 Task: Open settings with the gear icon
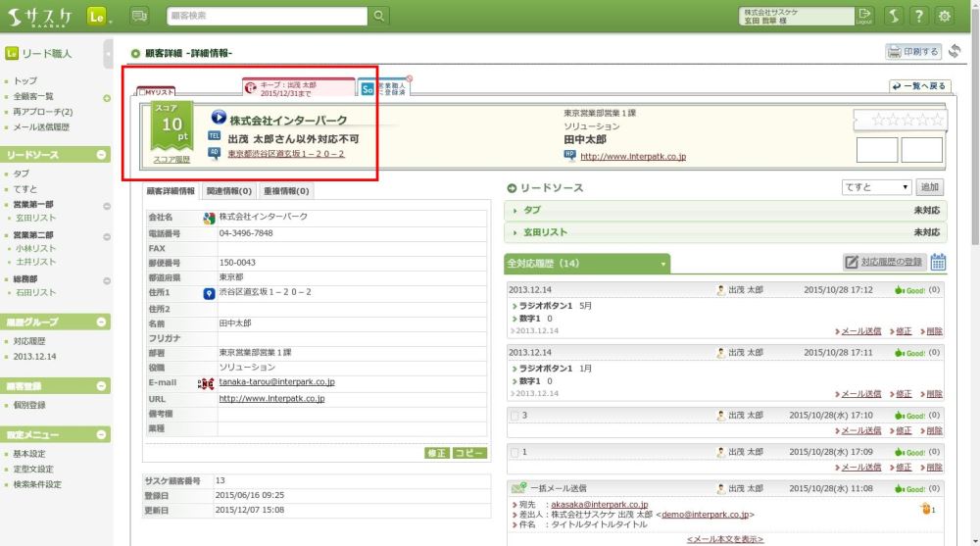point(945,16)
